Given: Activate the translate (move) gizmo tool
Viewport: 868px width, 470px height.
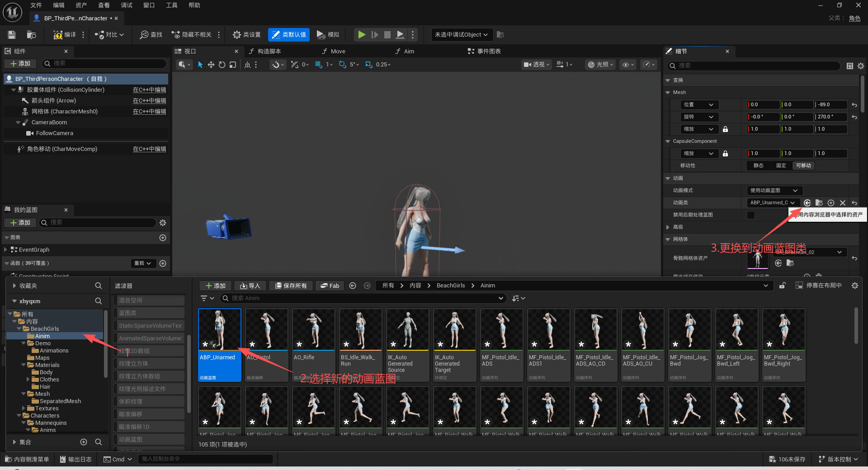Looking at the screenshot, I should (211, 65).
